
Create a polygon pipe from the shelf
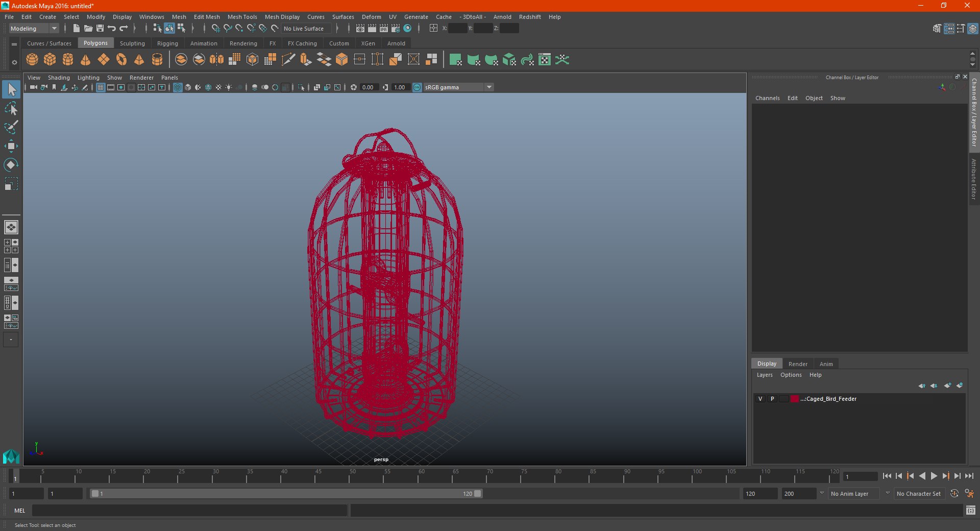(157, 60)
